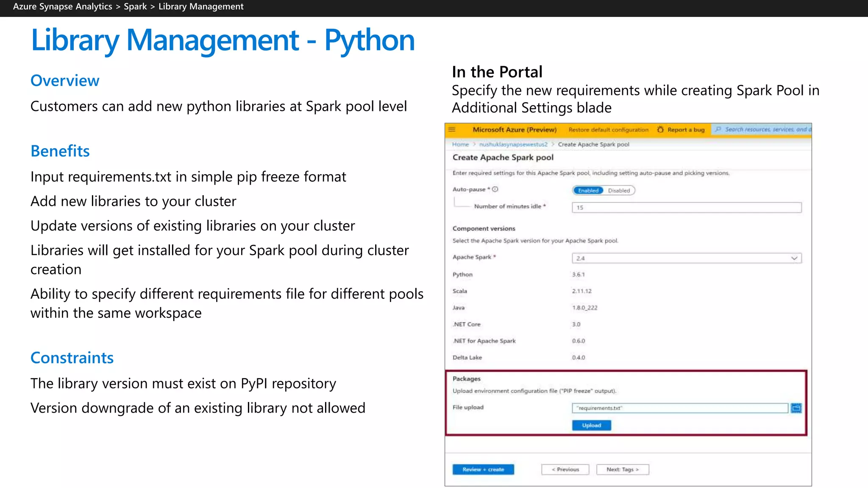The height and width of the screenshot is (488, 868).
Task: Select the .NET Core version 3.0
Action: 576,324
